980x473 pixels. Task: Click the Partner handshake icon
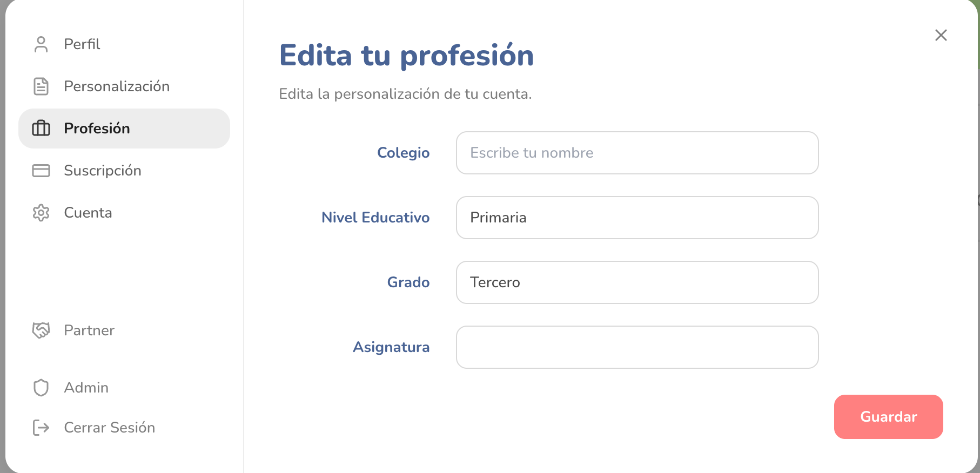click(41, 330)
